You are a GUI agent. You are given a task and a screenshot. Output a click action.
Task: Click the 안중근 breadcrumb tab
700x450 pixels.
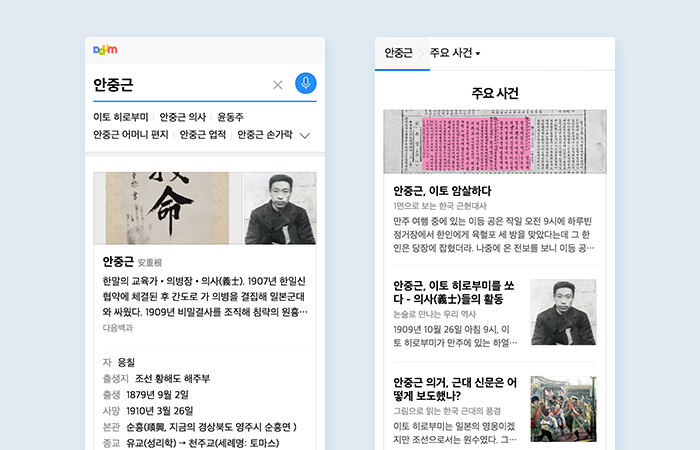pyautogui.click(x=399, y=53)
